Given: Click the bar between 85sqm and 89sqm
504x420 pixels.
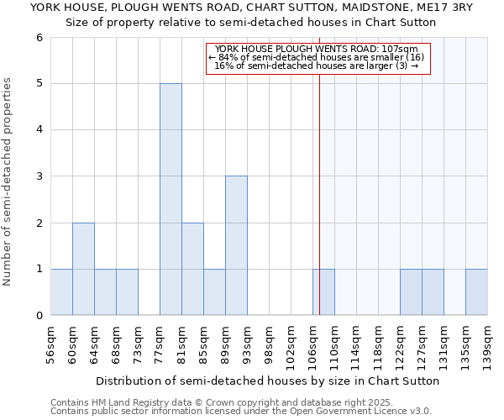Looking at the screenshot, I should pos(215,291).
